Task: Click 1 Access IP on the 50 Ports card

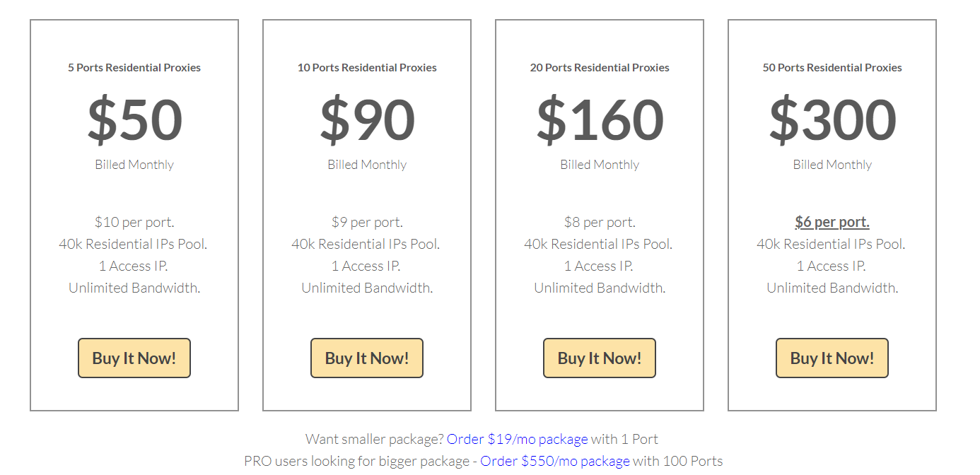Action: 832,266
